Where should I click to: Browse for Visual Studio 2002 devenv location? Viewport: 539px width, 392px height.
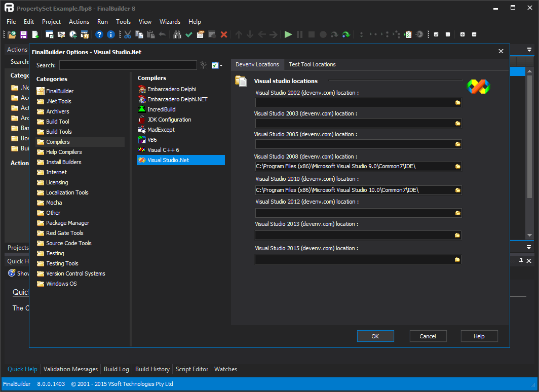(x=457, y=103)
